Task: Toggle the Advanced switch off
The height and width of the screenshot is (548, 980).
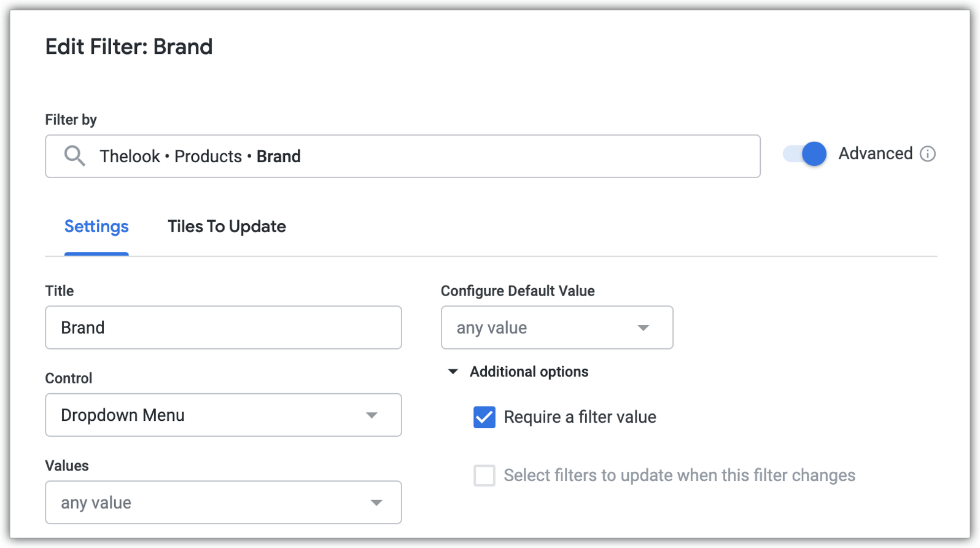Action: click(804, 154)
